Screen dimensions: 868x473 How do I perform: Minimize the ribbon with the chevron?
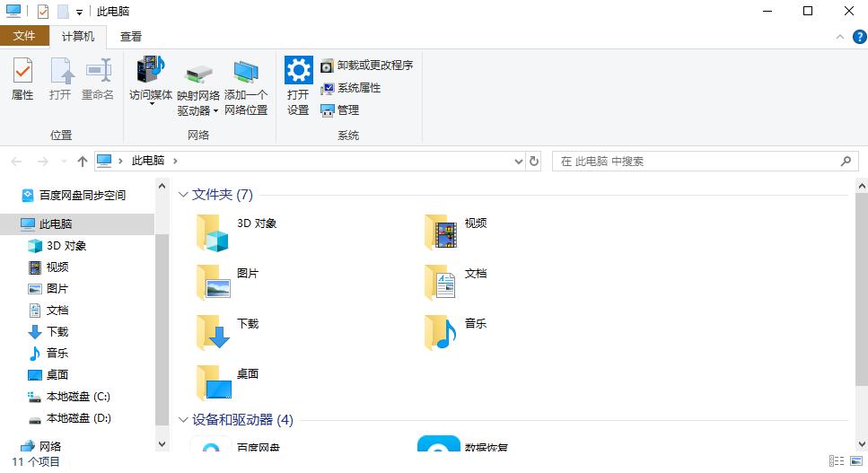[840, 37]
